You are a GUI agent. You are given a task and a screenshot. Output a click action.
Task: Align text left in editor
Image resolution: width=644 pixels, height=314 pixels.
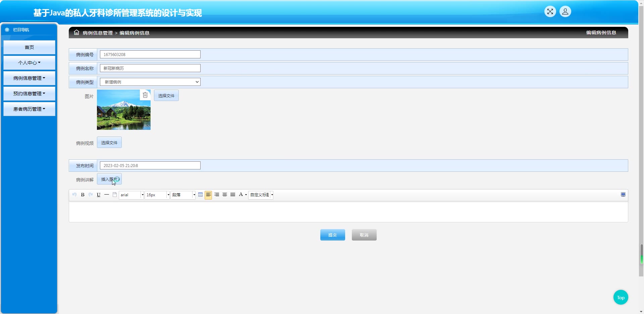208,195
